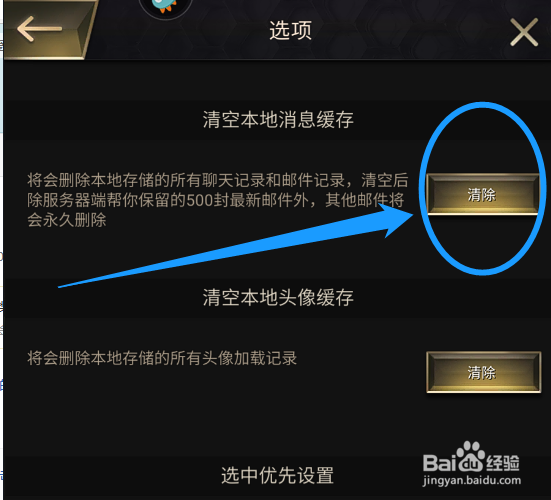Click the 选项 title text
The width and height of the screenshot is (551, 500).
pos(291,30)
